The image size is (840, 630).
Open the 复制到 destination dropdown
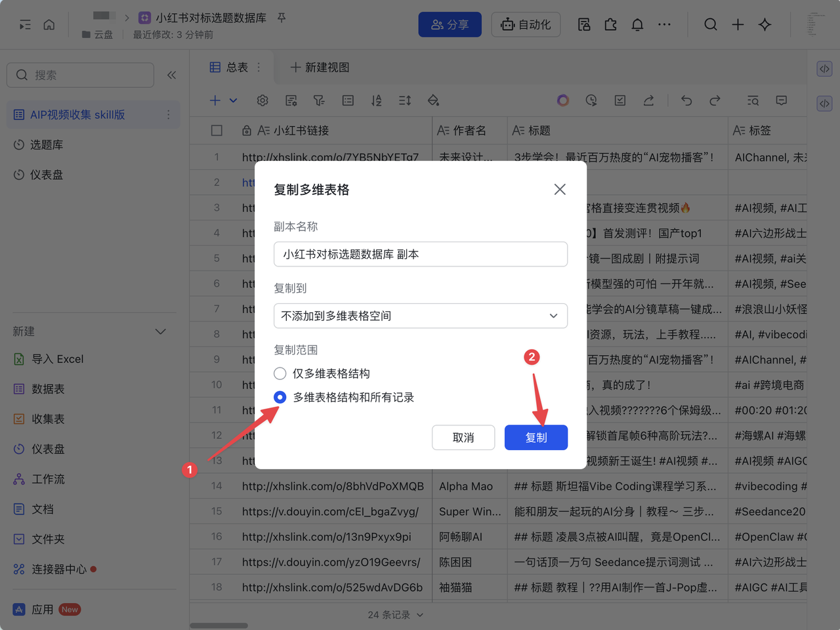point(421,316)
